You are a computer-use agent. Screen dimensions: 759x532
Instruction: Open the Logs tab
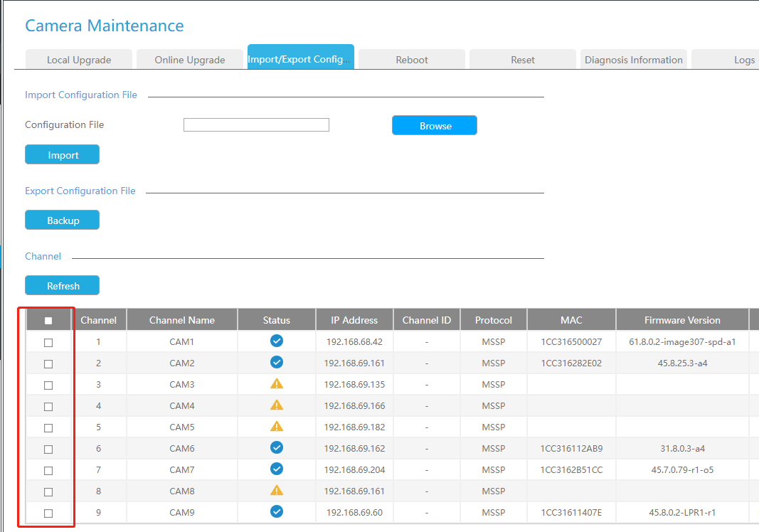(726, 60)
